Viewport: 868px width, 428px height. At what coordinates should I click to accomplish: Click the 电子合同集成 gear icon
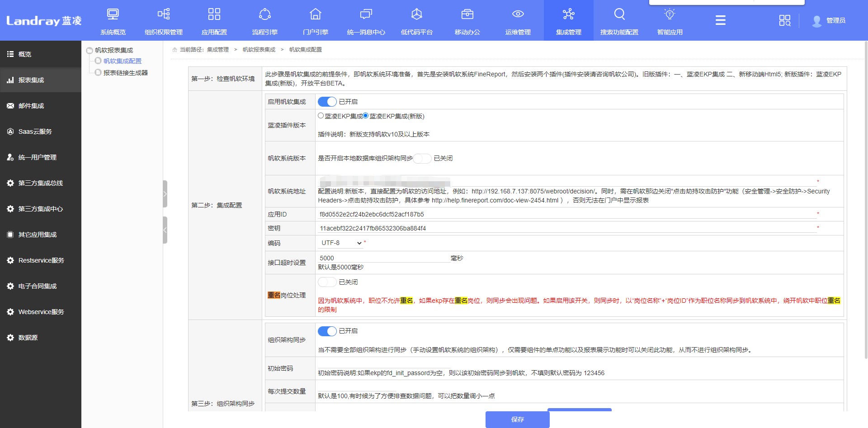pyautogui.click(x=10, y=286)
